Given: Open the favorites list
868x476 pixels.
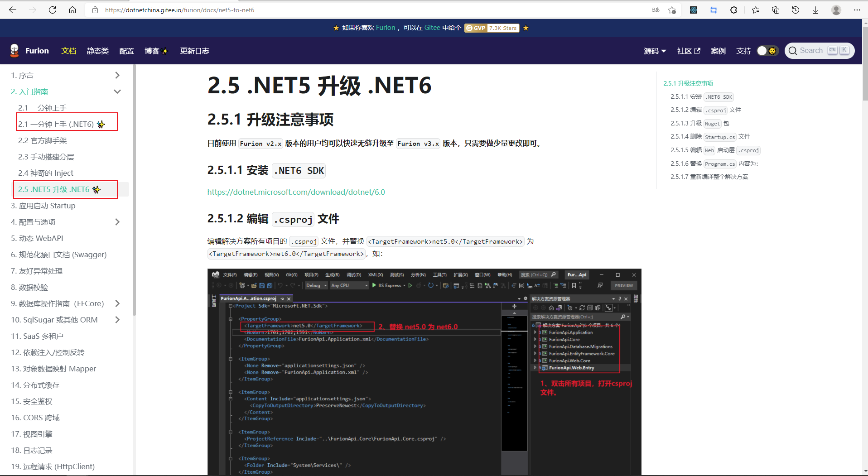Looking at the screenshot, I should click(x=756, y=10).
